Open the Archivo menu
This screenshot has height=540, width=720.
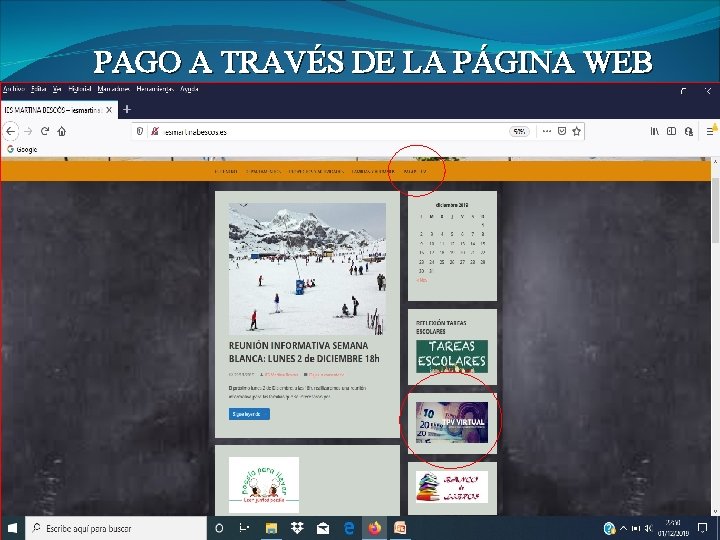(x=14, y=89)
